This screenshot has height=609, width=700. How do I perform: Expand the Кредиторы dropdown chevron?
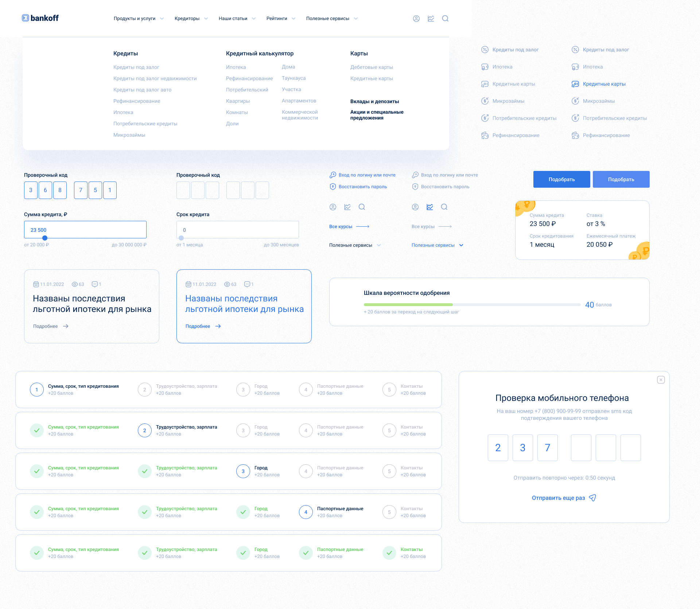206,19
